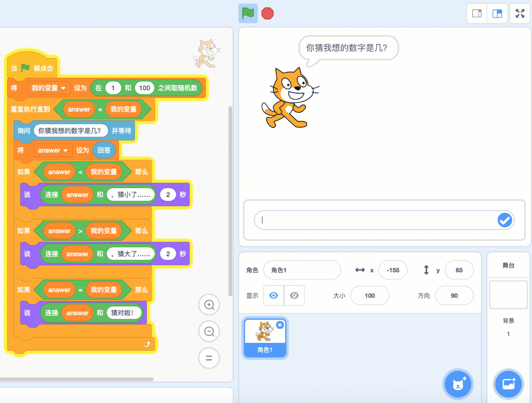Show the sprite with the eye icon
The image size is (532, 403).
[274, 296]
